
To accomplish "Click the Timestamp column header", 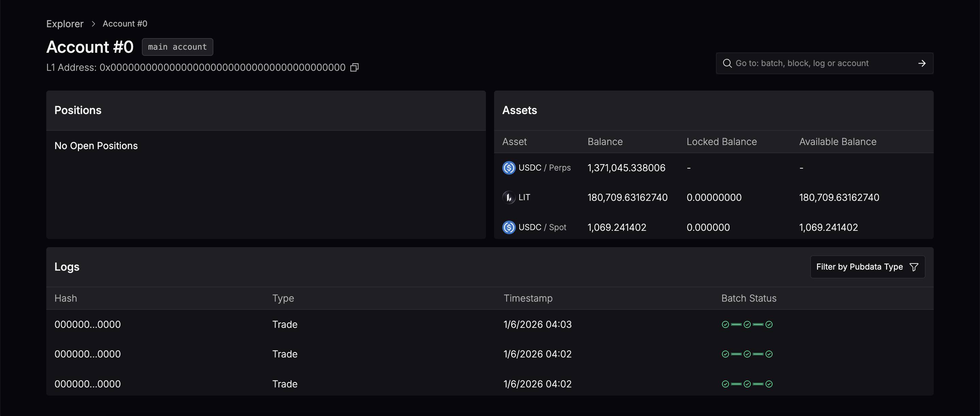I will pos(528,299).
